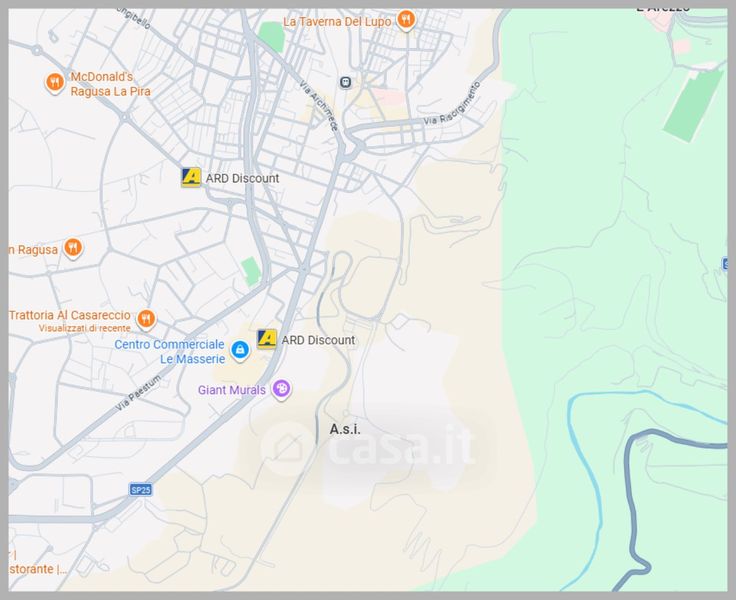The image size is (736, 600).
Task: Open the La Taverna Del Lupo label
Action: [x=337, y=20]
